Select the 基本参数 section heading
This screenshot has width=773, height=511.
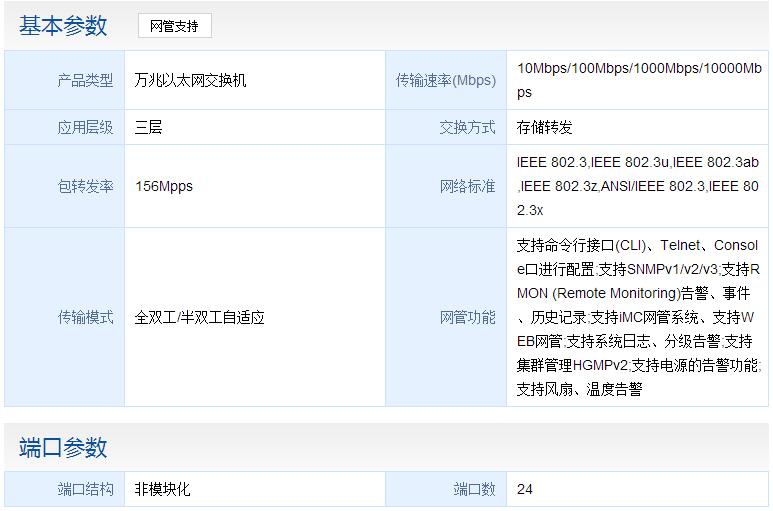(63, 26)
